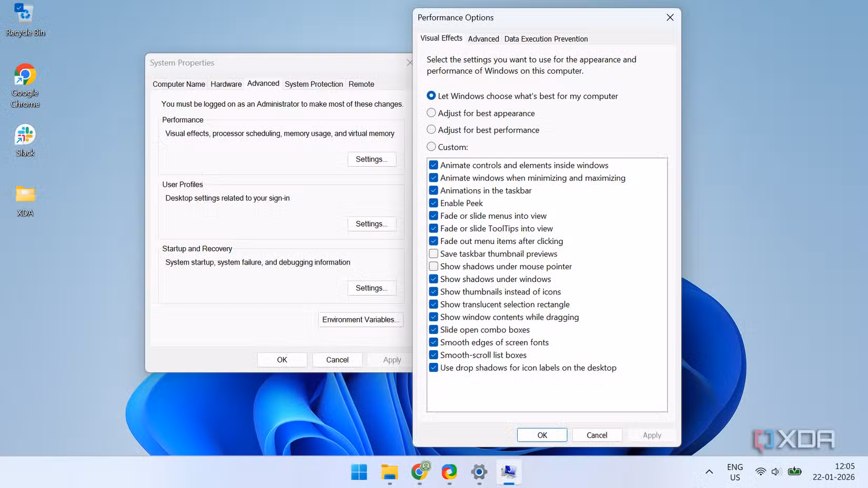Screen dimensions: 868x488
Task: Select Advanced tab in System Properties
Action: coord(263,84)
